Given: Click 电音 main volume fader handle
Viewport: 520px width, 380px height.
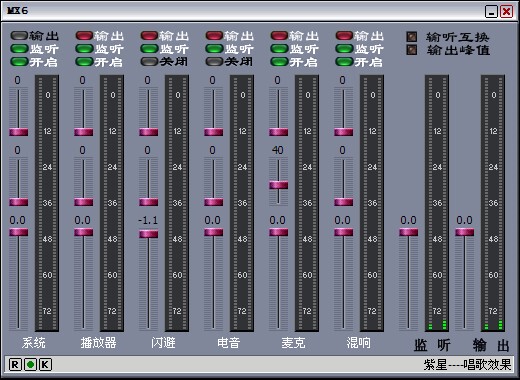Looking at the screenshot, I should pyautogui.click(x=214, y=232).
